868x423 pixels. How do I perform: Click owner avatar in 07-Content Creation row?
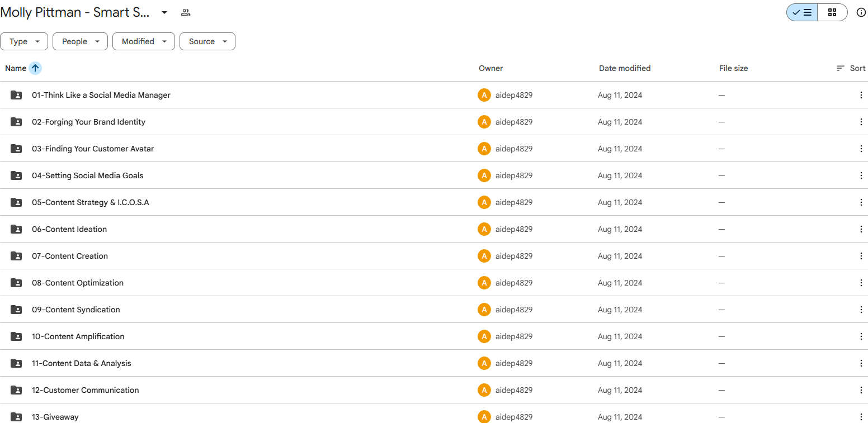484,256
